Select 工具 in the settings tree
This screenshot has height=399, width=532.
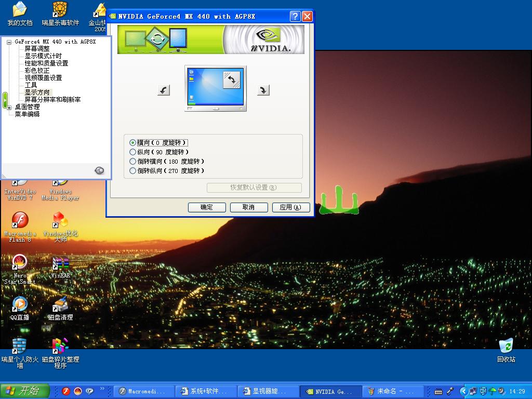(x=31, y=85)
